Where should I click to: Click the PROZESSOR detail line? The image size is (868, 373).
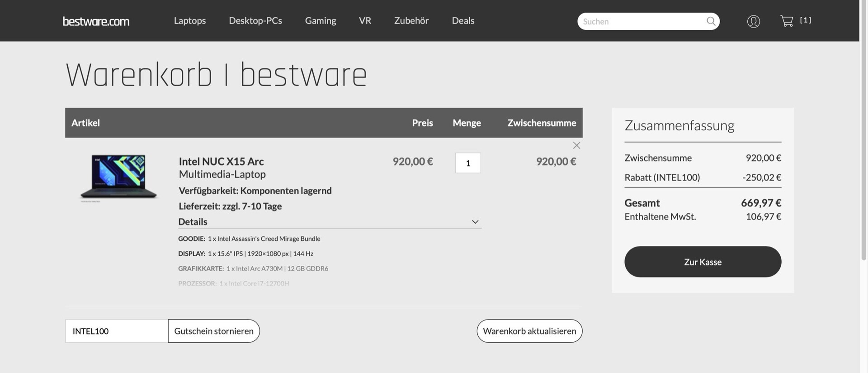point(233,283)
